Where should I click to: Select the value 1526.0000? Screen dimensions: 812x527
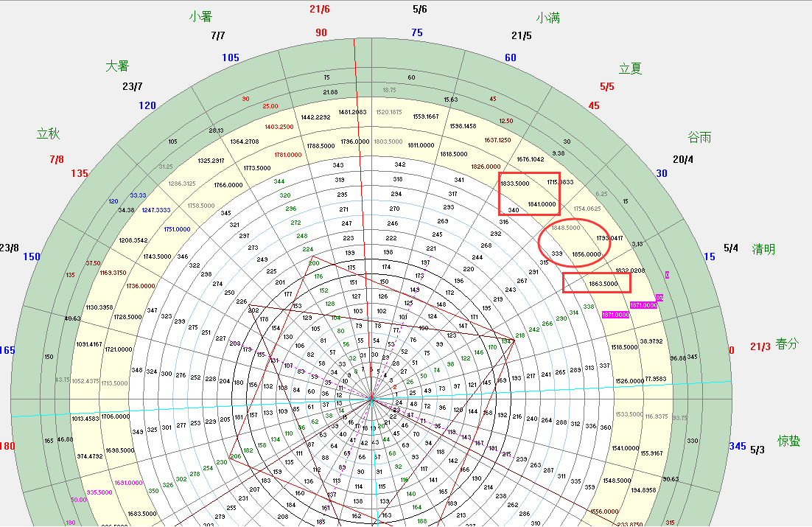[x=630, y=381]
